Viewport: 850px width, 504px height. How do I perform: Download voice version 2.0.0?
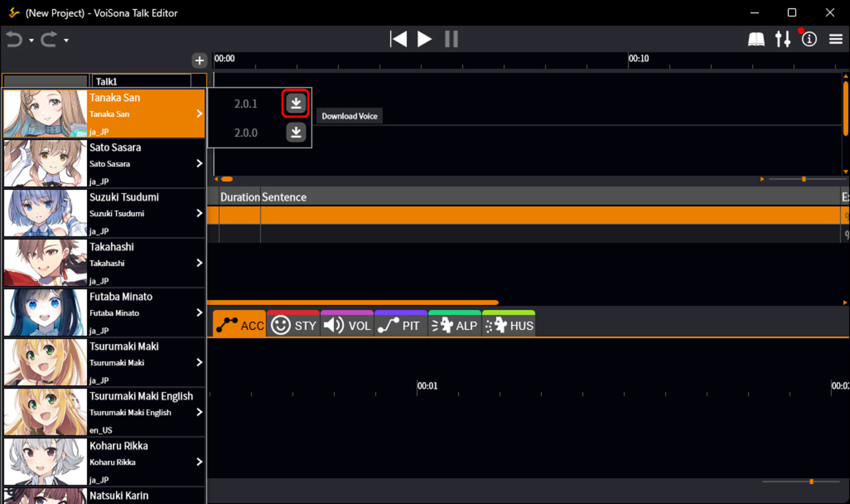click(296, 132)
